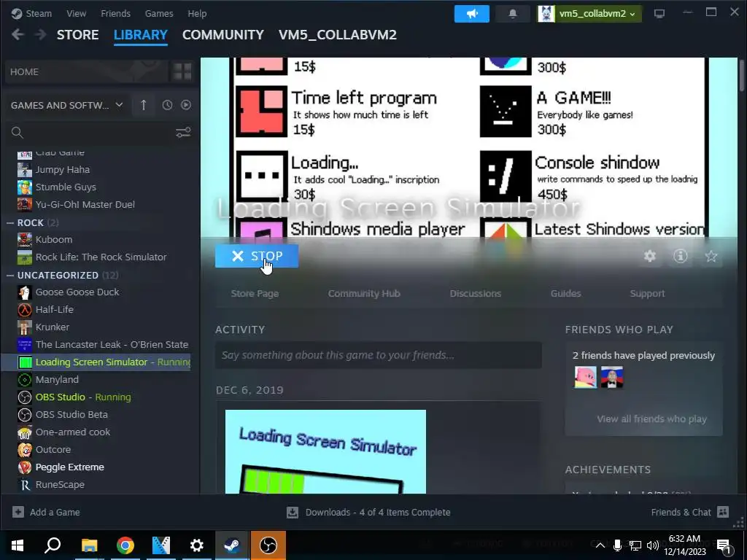
Task: Open the notifications bell
Action: 513,14
